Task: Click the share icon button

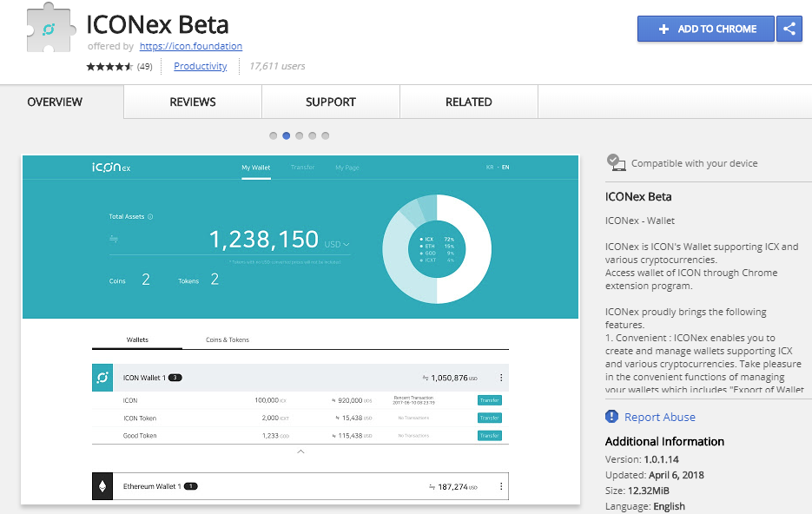Action: coord(789,29)
